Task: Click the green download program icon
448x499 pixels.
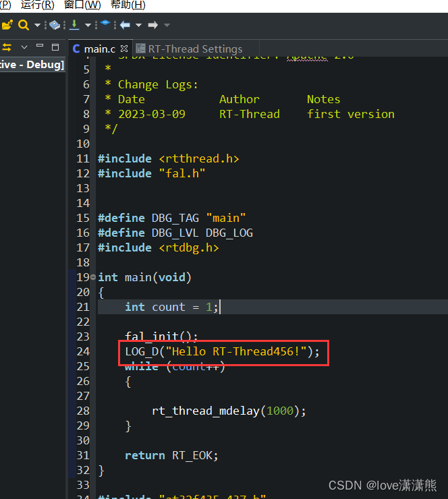Action: pos(74,25)
